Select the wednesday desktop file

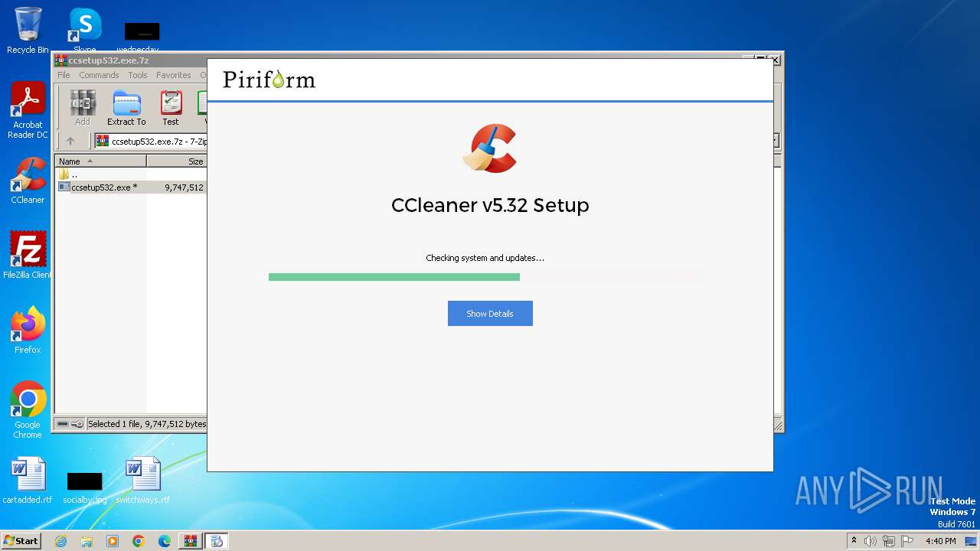pos(142,37)
